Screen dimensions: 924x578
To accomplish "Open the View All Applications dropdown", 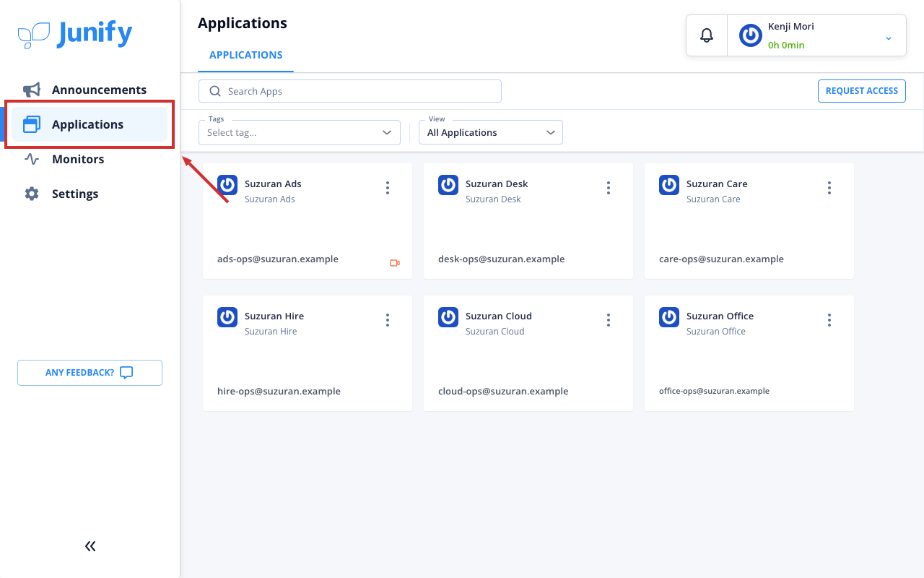I will click(x=491, y=132).
